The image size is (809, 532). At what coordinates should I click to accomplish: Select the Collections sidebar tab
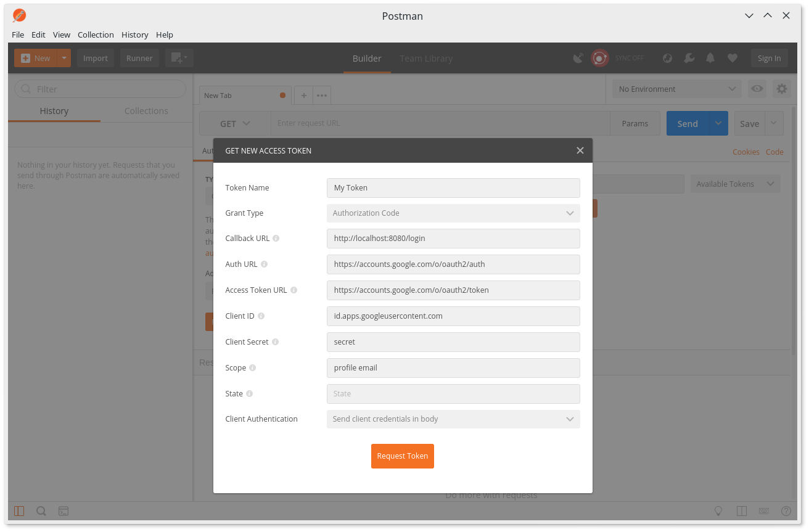[x=146, y=111]
